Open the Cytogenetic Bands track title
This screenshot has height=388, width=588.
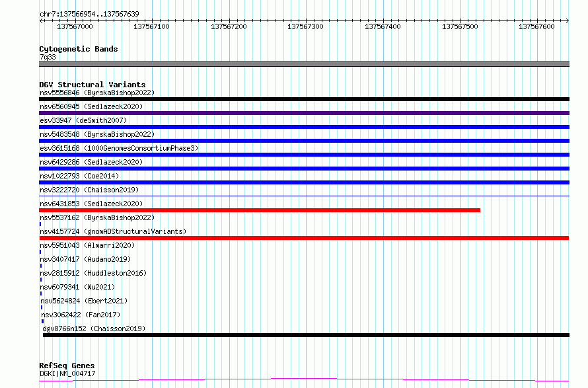point(79,49)
